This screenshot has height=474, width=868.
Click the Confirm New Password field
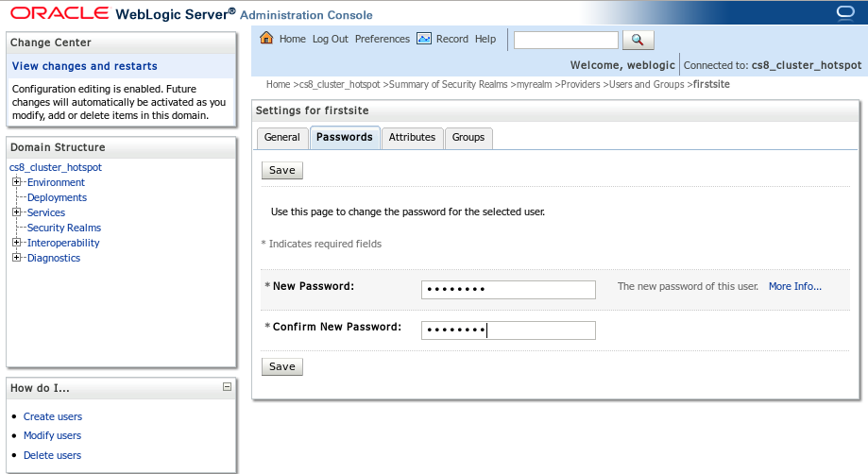pyautogui.click(x=508, y=330)
